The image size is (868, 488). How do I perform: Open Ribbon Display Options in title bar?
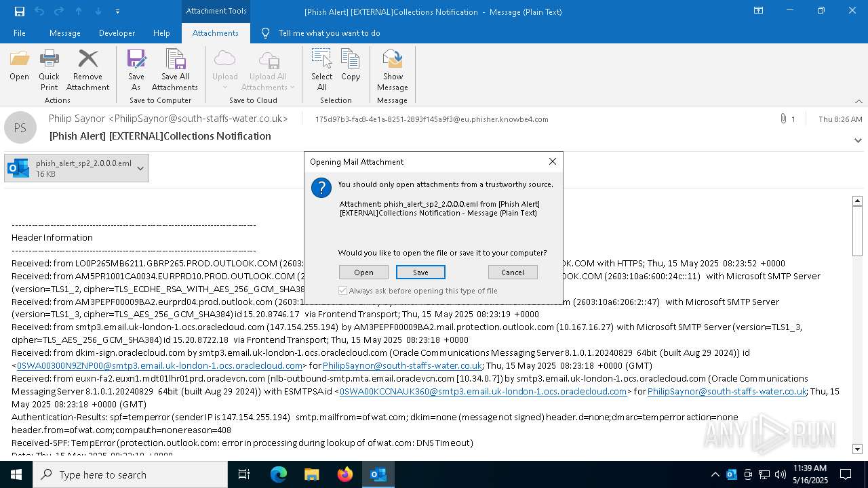pyautogui.click(x=758, y=11)
